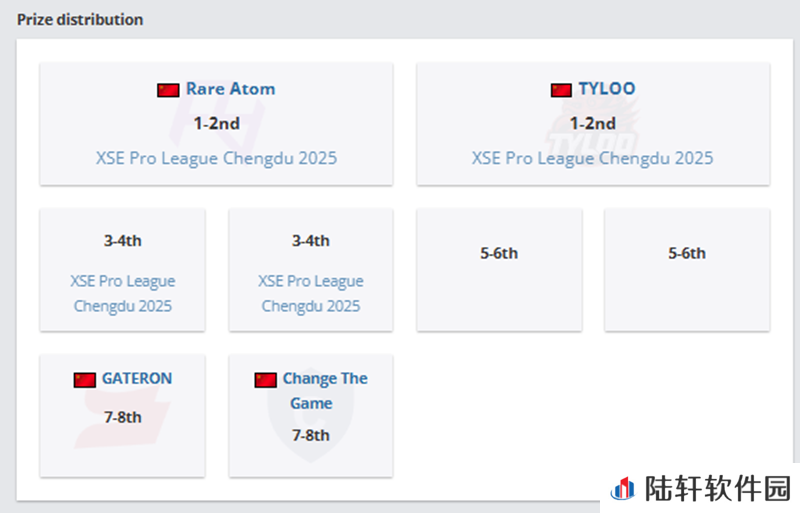Follow event link in second 3-4th card
800x513 pixels.
pos(311,294)
